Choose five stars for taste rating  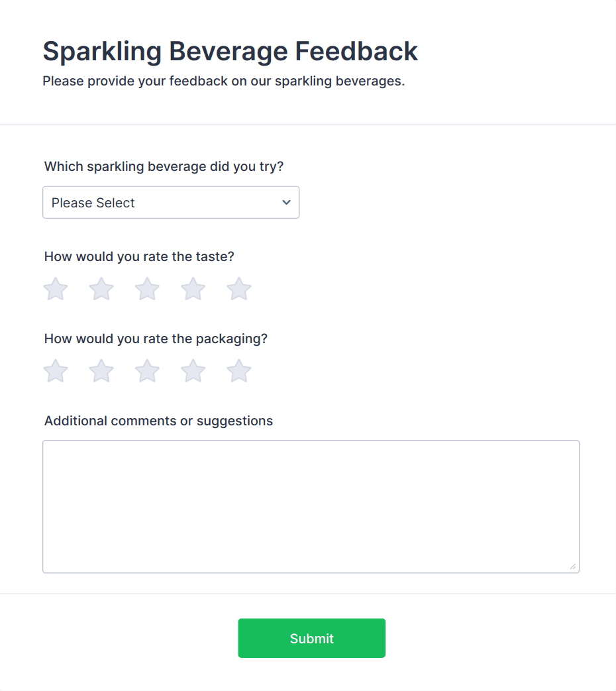coord(238,290)
